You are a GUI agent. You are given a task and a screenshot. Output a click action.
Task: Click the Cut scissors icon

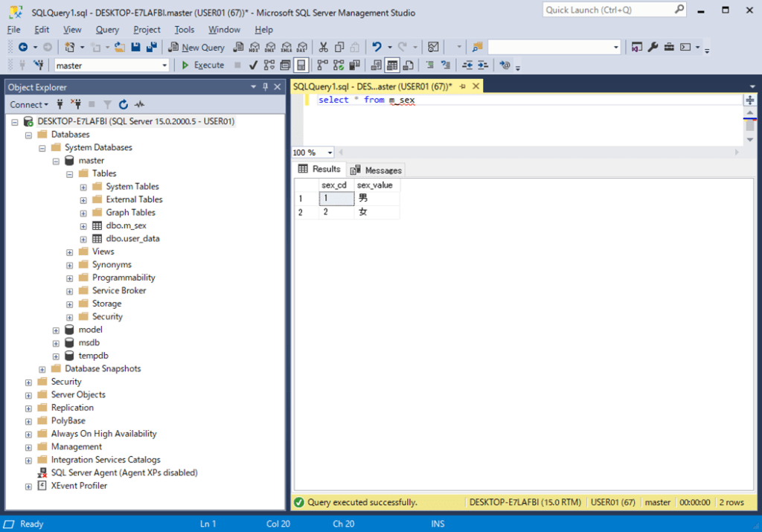323,47
